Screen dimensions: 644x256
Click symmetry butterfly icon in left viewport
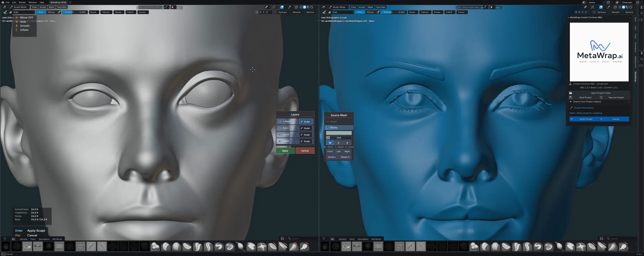point(257,12)
